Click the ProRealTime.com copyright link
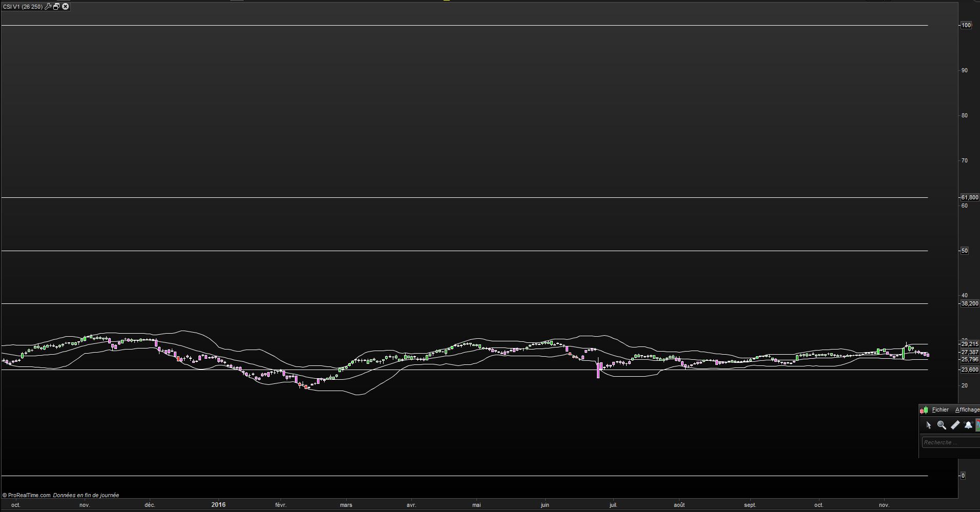This screenshot has width=980, height=512. (27, 495)
